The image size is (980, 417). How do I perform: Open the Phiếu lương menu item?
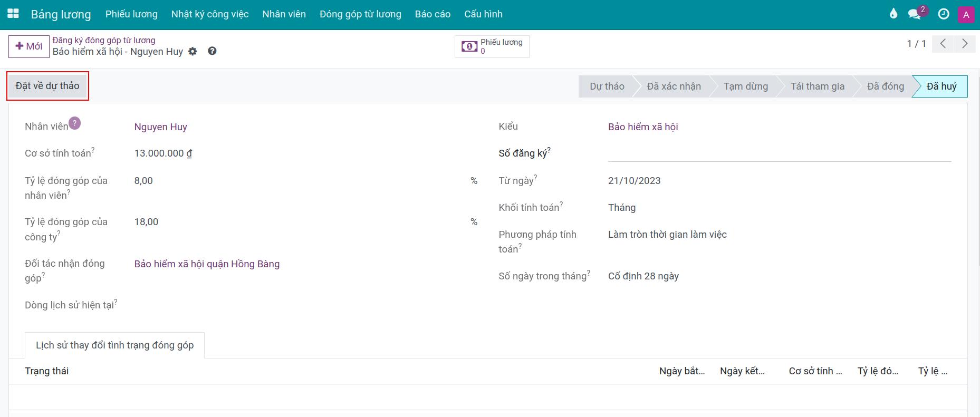pos(131,14)
